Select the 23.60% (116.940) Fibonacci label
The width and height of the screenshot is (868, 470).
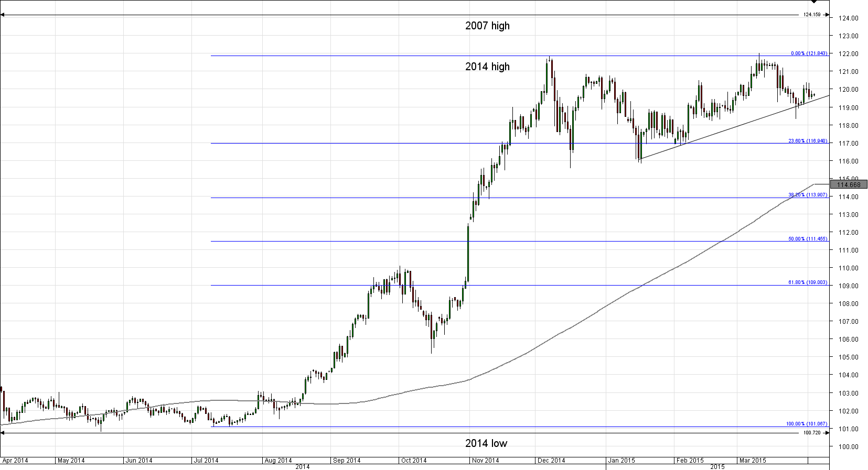pyautogui.click(x=808, y=141)
